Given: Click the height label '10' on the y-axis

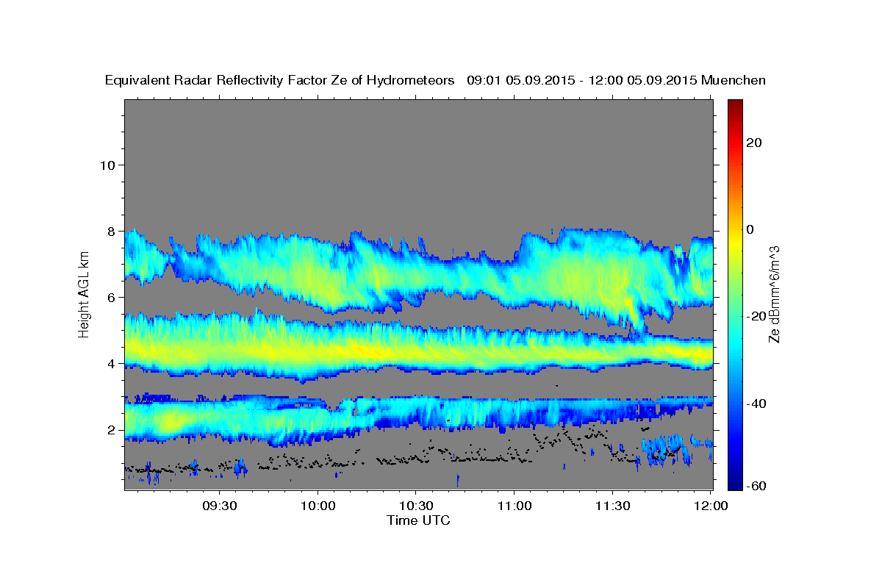Looking at the screenshot, I should (x=107, y=165).
